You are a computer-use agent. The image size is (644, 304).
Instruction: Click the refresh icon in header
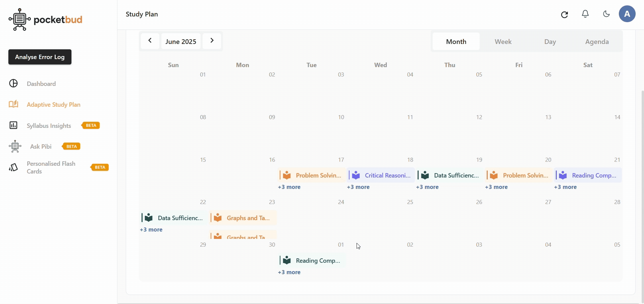565,14
